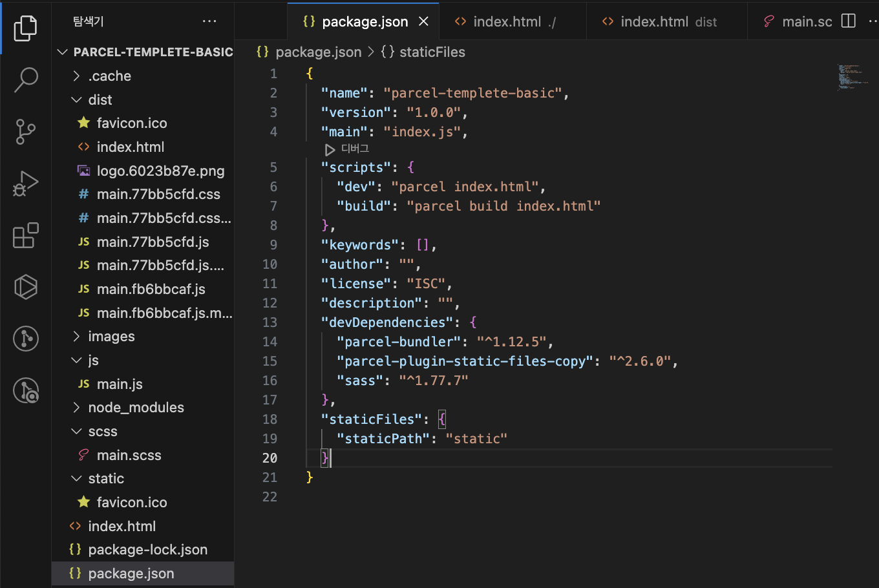Split the editor to the right

tap(849, 21)
